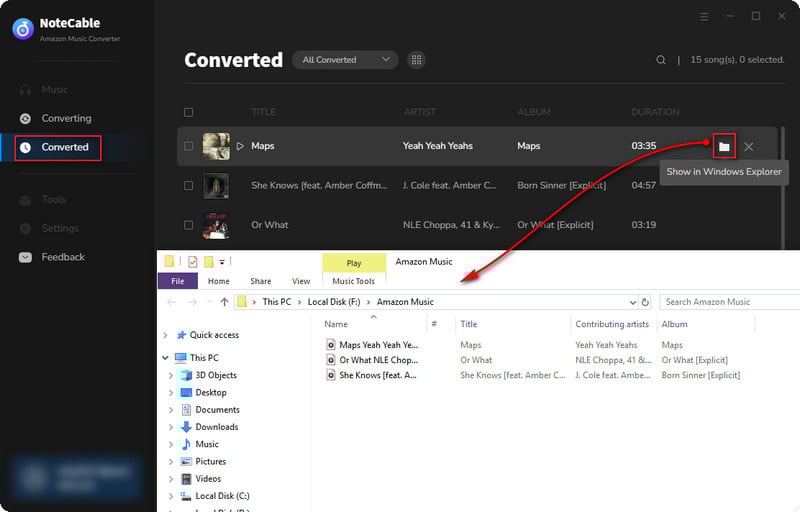Click Explorer Back navigation arrow
The height and width of the screenshot is (512, 800).
(171, 302)
